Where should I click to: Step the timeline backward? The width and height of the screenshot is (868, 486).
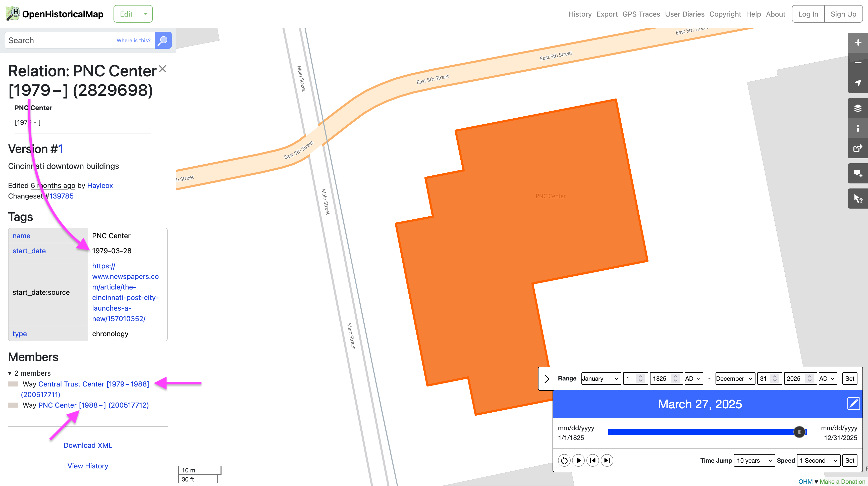click(593, 460)
